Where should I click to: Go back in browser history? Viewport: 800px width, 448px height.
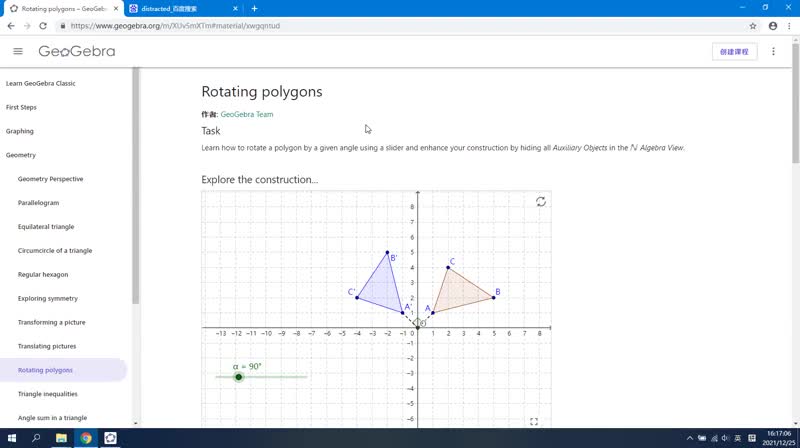coord(11,26)
